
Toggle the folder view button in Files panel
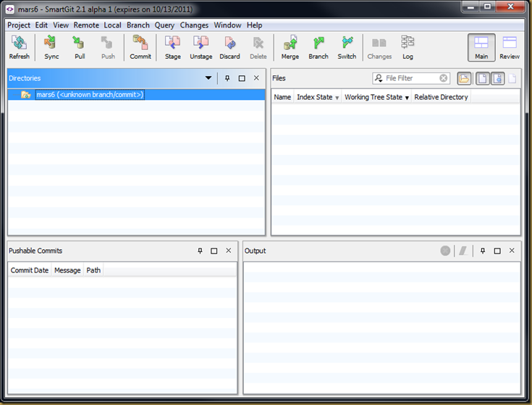tap(464, 78)
